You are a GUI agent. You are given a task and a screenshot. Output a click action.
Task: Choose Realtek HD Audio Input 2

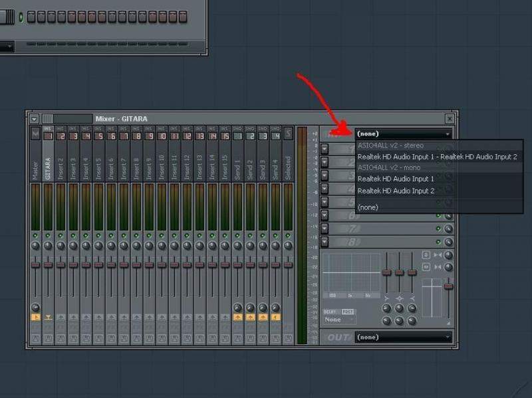(x=396, y=191)
